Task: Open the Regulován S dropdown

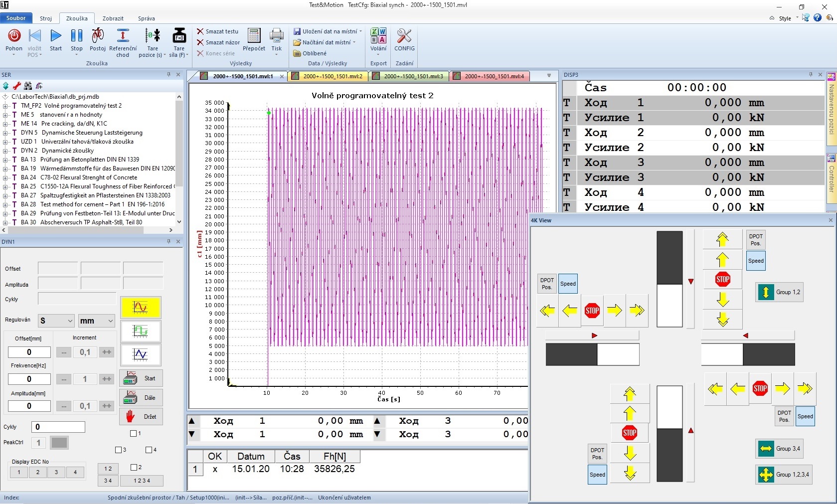Action: click(x=56, y=321)
